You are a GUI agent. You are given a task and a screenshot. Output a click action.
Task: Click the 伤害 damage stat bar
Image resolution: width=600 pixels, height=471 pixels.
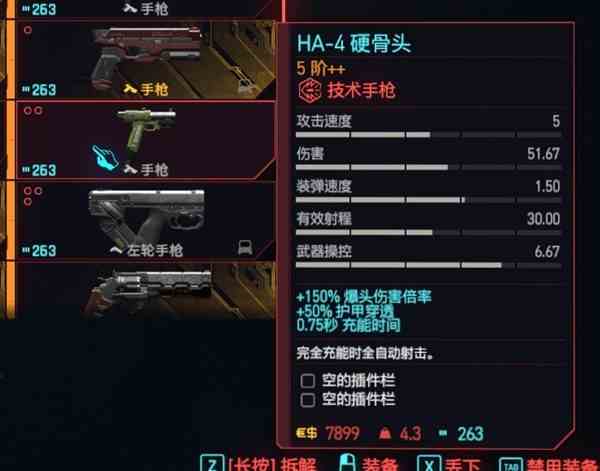[428, 167]
